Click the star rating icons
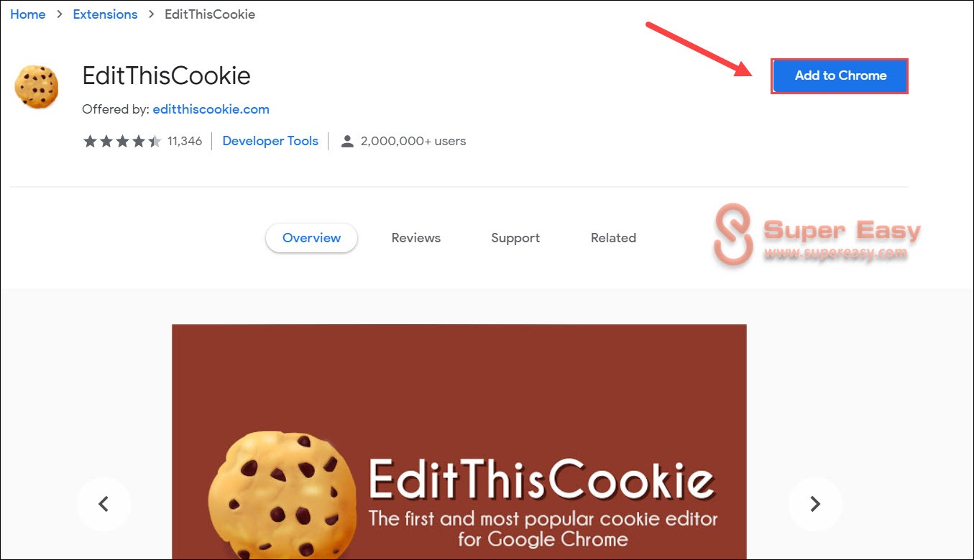974x560 pixels. [122, 141]
